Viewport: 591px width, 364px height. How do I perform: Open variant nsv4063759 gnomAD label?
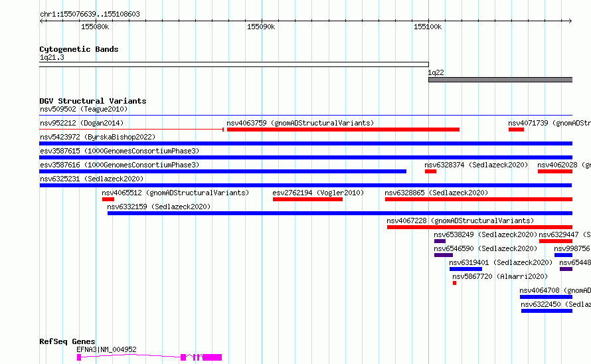coord(300,123)
